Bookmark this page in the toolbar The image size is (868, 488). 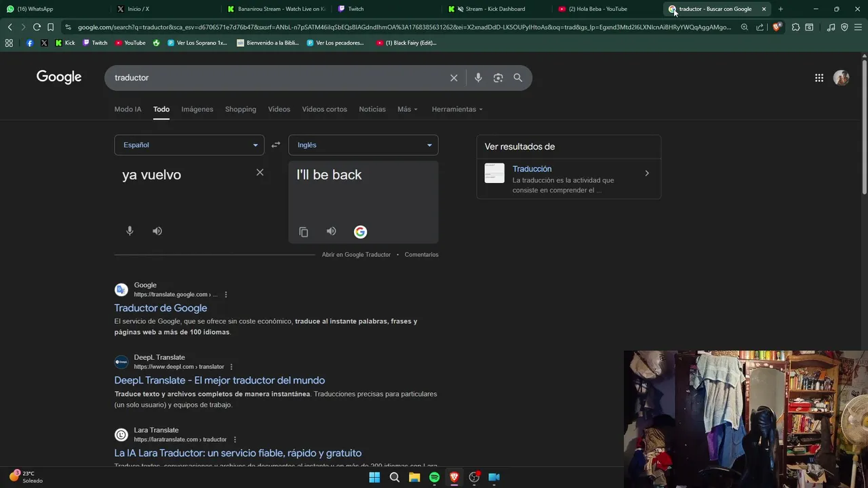[50, 27]
